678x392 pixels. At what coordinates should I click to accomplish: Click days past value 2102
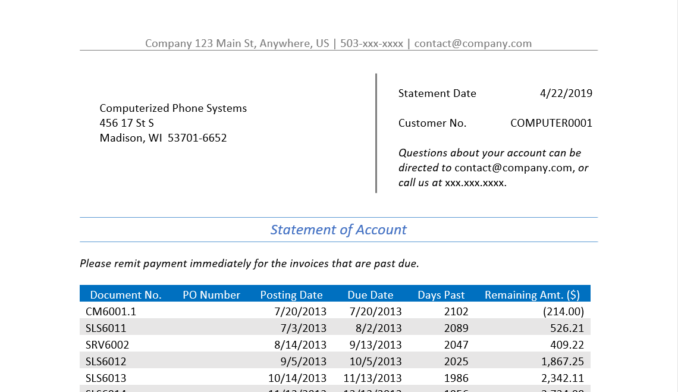click(456, 312)
